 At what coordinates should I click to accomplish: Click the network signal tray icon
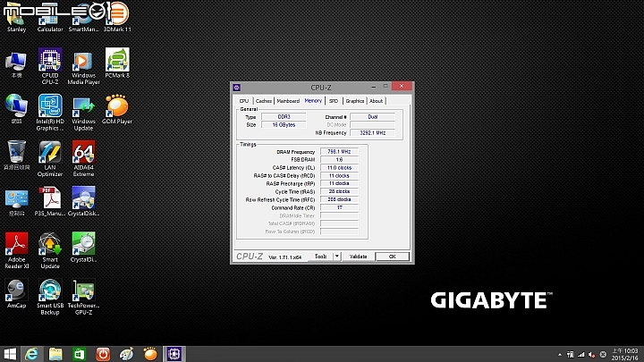[x=581, y=355]
